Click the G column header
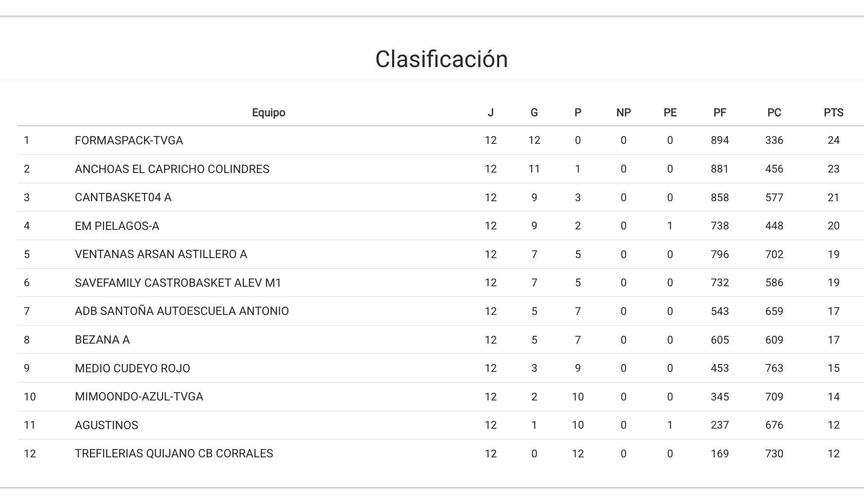864x504 pixels. pyautogui.click(x=534, y=113)
